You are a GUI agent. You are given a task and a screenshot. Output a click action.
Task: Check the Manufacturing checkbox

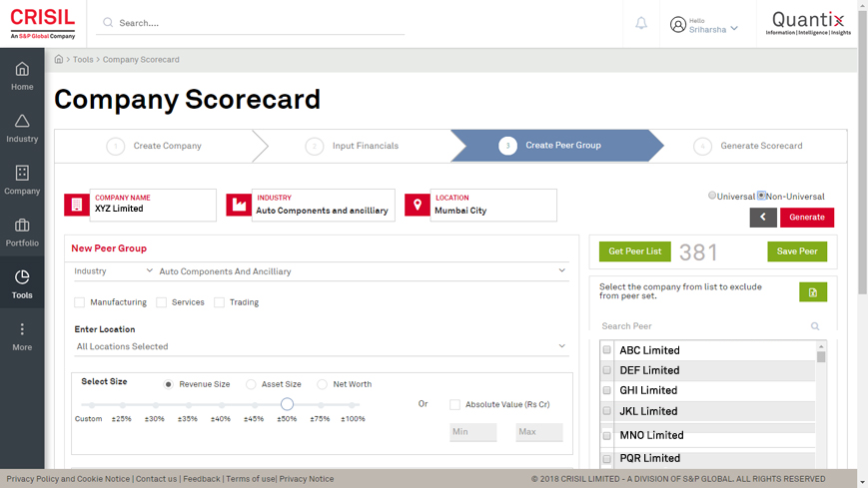[80, 302]
